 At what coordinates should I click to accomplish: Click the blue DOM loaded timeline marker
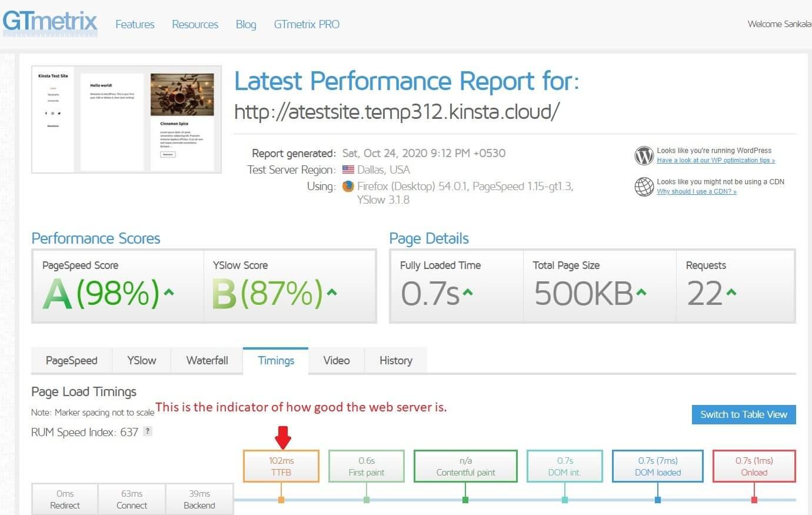658,500
